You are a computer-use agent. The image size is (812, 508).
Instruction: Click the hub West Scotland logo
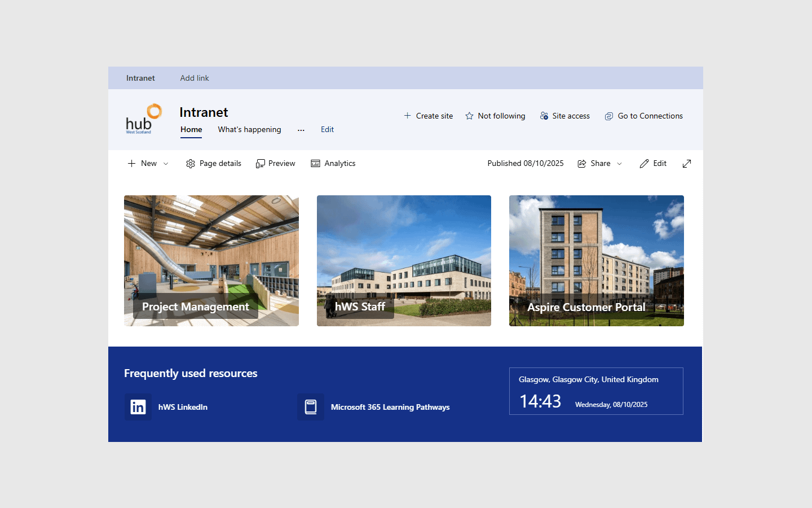click(143, 119)
